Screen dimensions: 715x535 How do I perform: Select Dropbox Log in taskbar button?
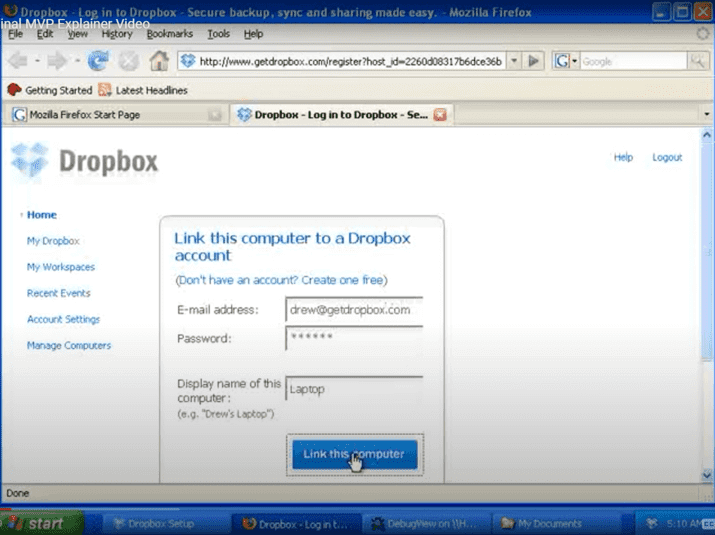click(x=296, y=524)
